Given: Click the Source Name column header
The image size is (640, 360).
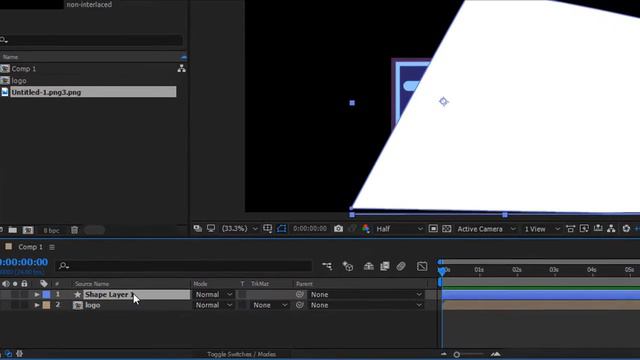Looking at the screenshot, I should (92, 284).
